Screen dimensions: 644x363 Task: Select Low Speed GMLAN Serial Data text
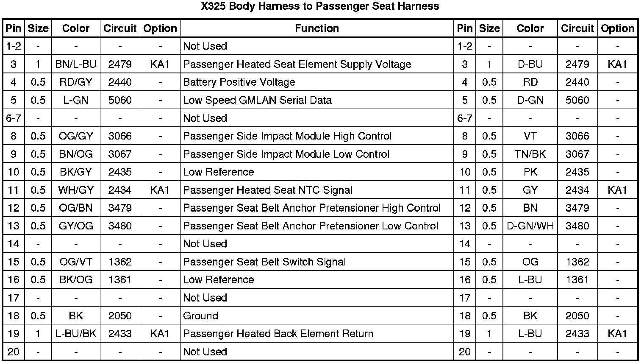pos(257,100)
